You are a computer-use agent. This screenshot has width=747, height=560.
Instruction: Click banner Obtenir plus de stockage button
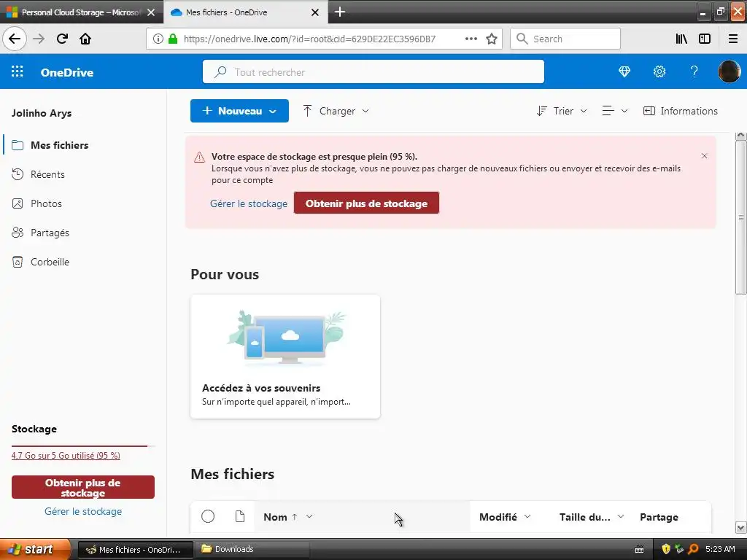tap(366, 203)
